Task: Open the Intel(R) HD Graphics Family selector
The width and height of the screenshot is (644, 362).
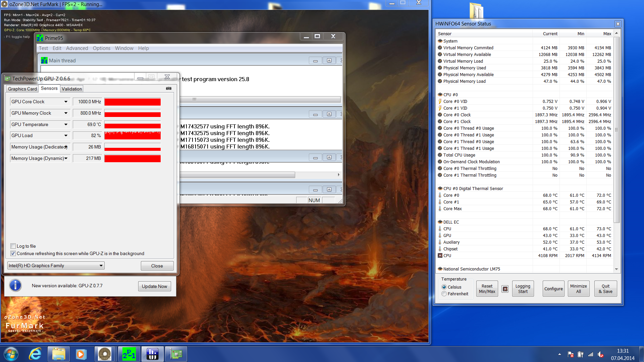Action: click(x=56, y=265)
